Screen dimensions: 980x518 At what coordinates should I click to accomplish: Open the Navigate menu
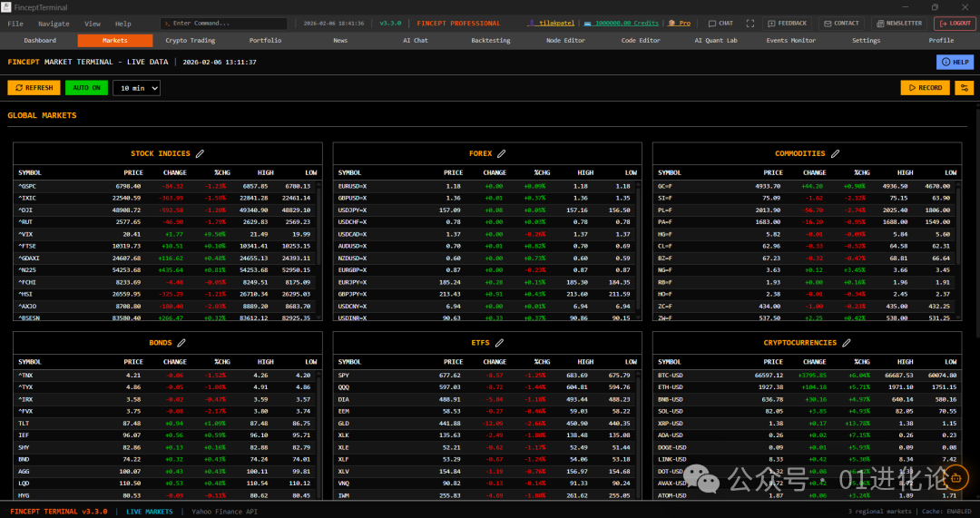click(54, 24)
